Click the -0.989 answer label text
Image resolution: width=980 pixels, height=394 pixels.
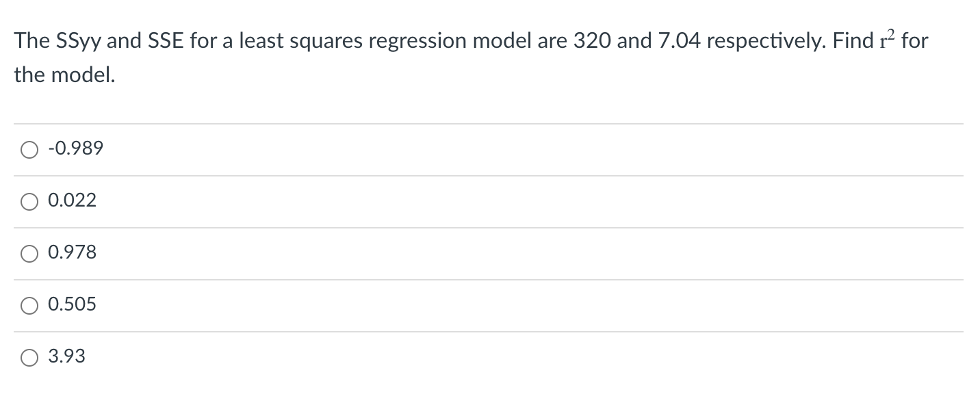coord(75,148)
